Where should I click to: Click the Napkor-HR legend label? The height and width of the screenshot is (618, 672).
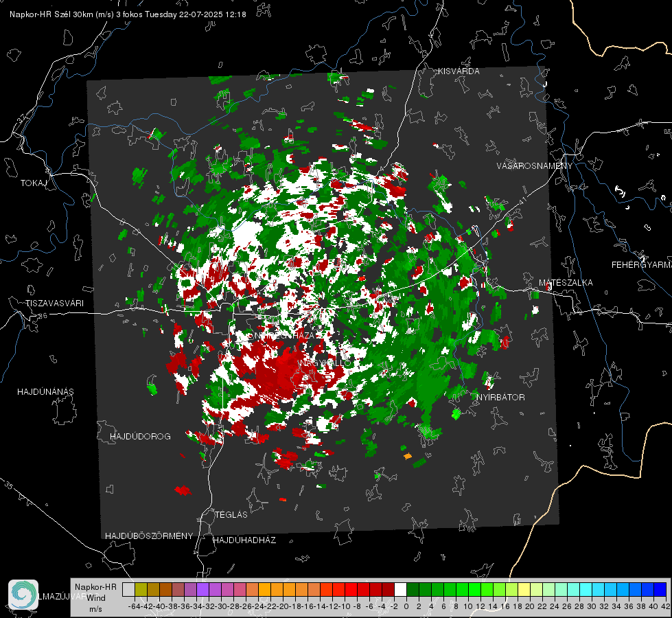(x=95, y=586)
